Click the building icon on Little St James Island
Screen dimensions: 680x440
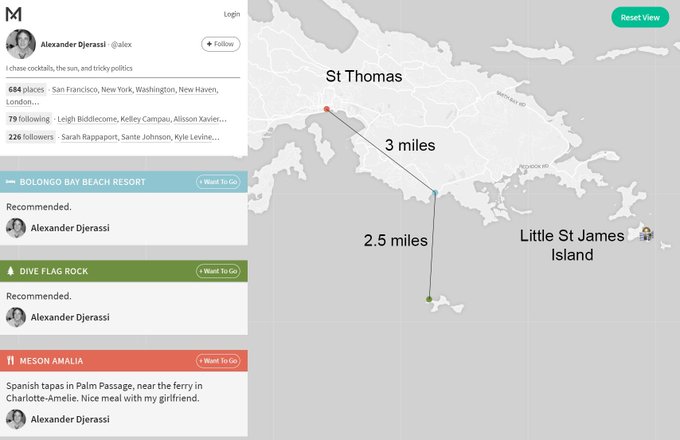click(646, 234)
